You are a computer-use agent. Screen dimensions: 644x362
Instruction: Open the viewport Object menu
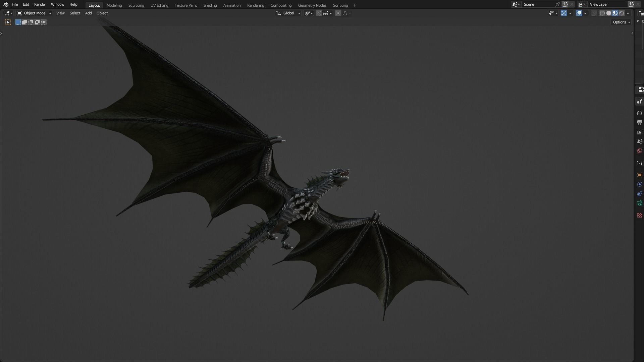tap(102, 13)
